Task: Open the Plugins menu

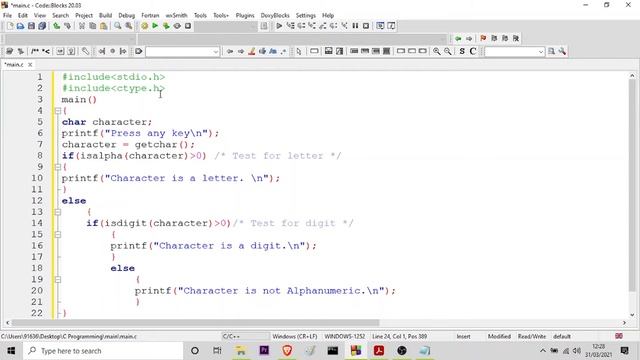Action: pyautogui.click(x=245, y=16)
